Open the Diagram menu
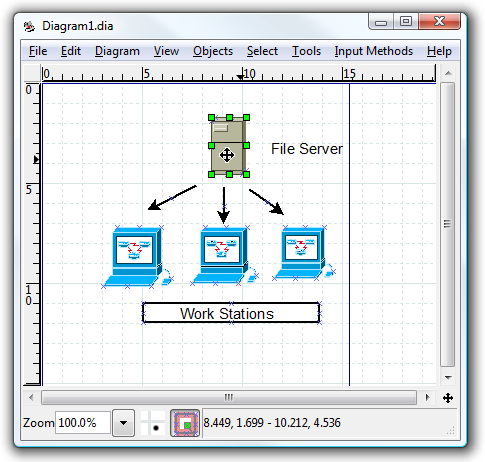Screen dimensions: 485x462 point(117,51)
